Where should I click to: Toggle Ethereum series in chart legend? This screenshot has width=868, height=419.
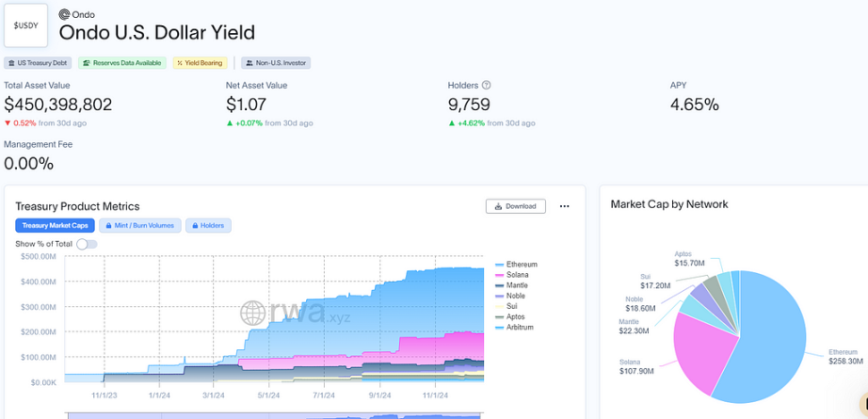pyautogui.click(x=517, y=265)
